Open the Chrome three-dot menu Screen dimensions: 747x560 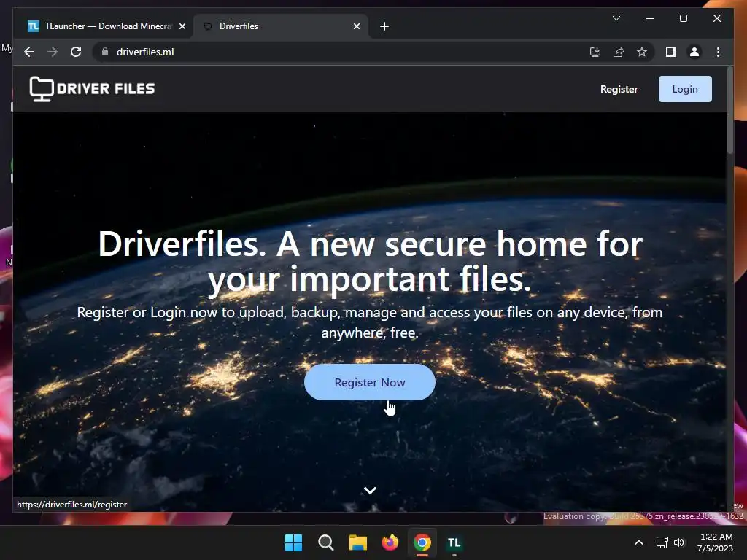point(718,52)
